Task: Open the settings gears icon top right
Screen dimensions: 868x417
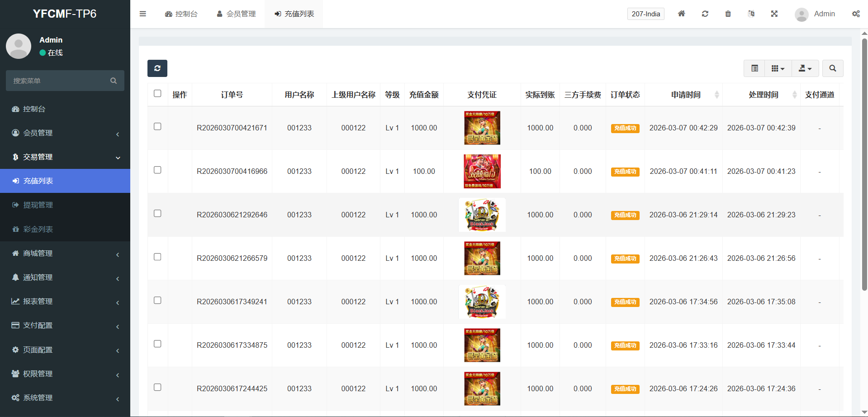Action: point(856,14)
